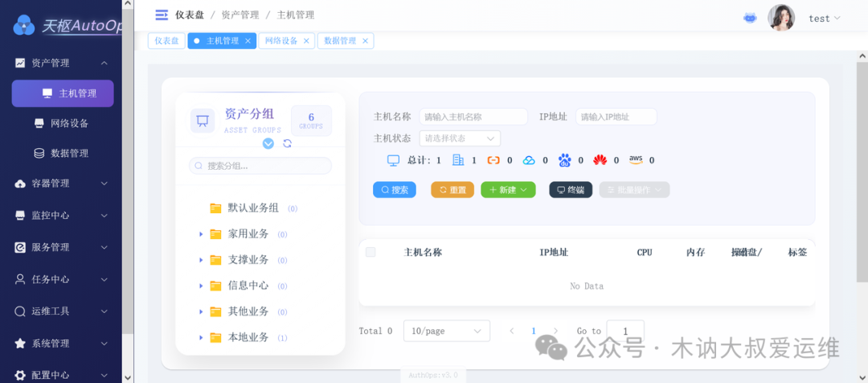
Task: Click 仪表盘 in the breadcrumb
Action: 190,15
